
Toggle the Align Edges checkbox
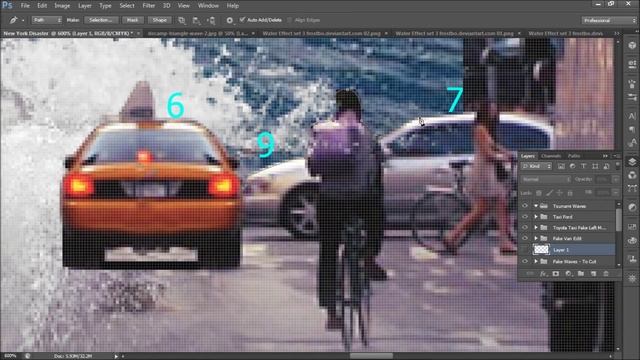click(290, 20)
